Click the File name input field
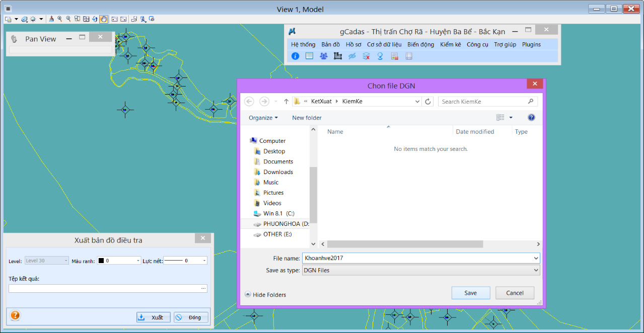This screenshot has height=333, width=644. coord(417,258)
